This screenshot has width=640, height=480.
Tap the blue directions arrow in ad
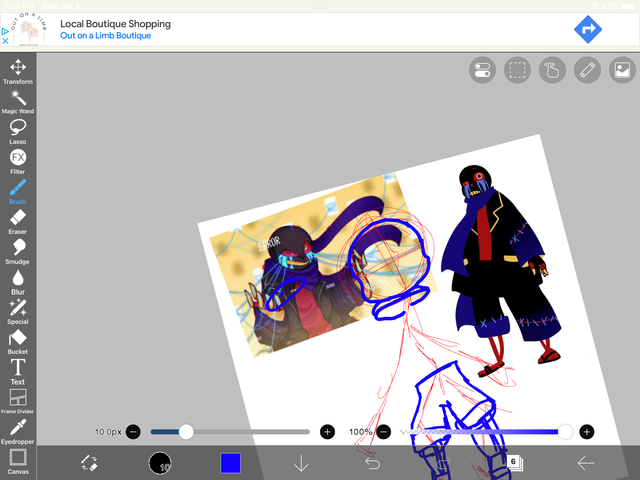588,29
